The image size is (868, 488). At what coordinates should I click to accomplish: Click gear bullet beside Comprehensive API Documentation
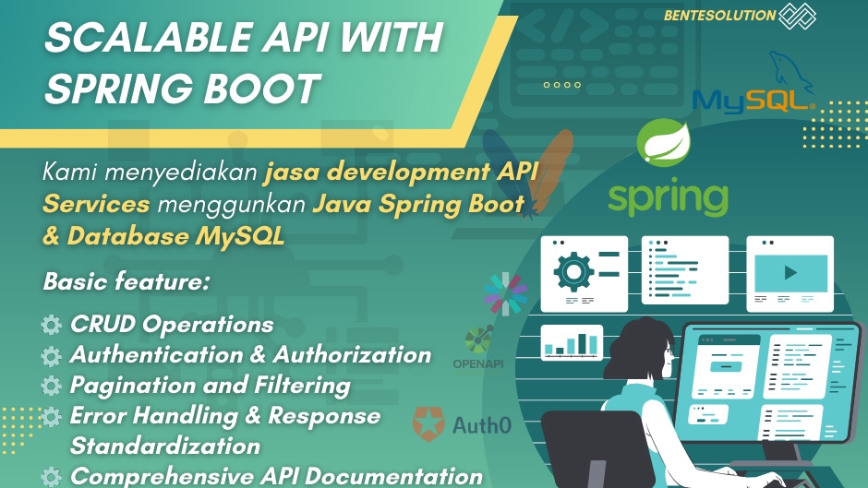click(52, 477)
